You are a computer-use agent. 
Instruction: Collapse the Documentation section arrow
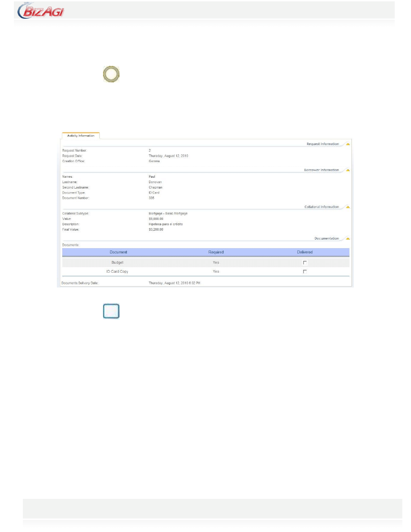(x=347, y=238)
